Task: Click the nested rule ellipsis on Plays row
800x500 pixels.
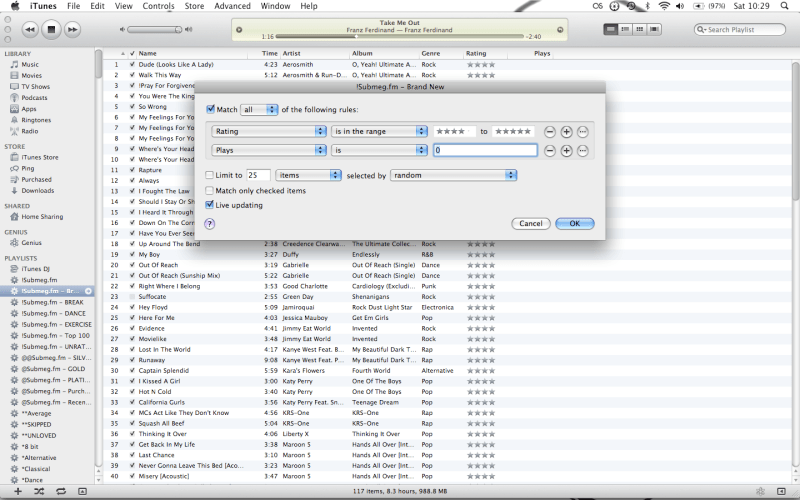Action: click(583, 151)
